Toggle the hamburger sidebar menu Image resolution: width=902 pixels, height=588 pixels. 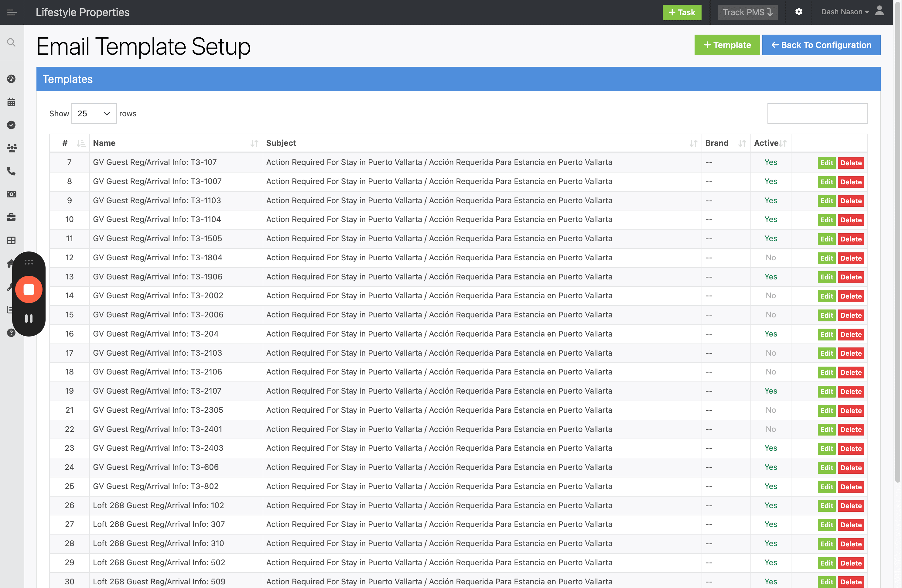[12, 12]
